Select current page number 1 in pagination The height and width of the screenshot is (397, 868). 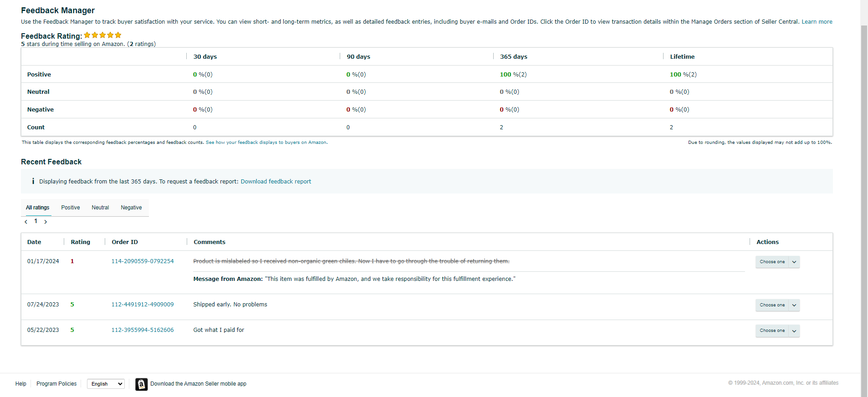(x=36, y=221)
